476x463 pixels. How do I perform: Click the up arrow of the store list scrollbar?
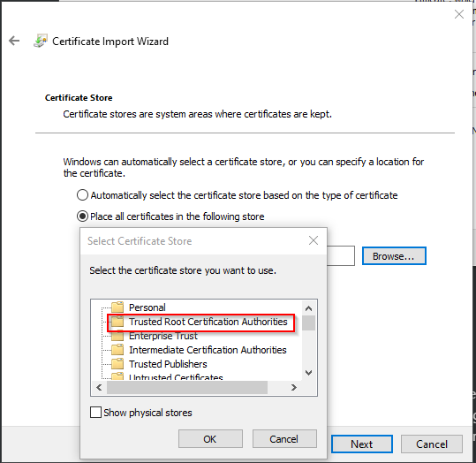pos(309,308)
